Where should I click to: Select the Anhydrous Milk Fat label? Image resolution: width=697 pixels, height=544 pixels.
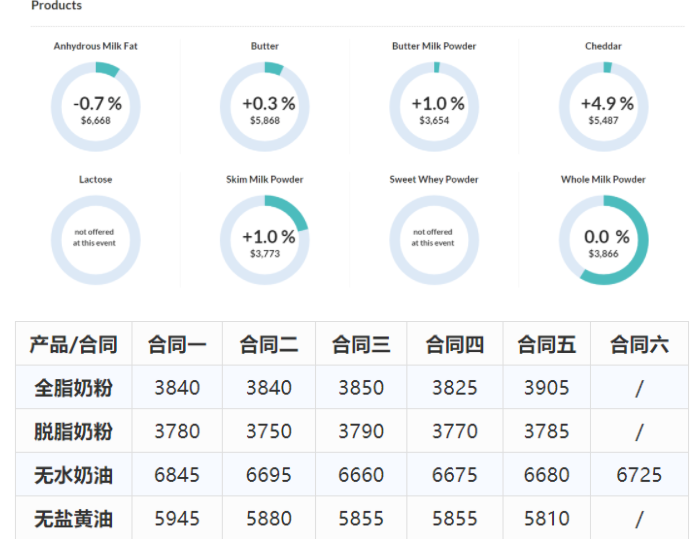pyautogui.click(x=96, y=46)
